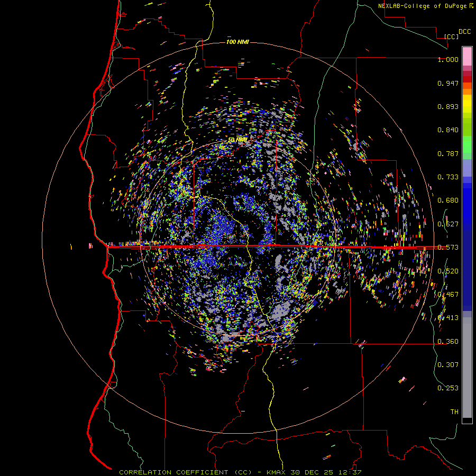Select the 0.893 legend value
The height and width of the screenshot is (476, 476).
pyautogui.click(x=448, y=106)
